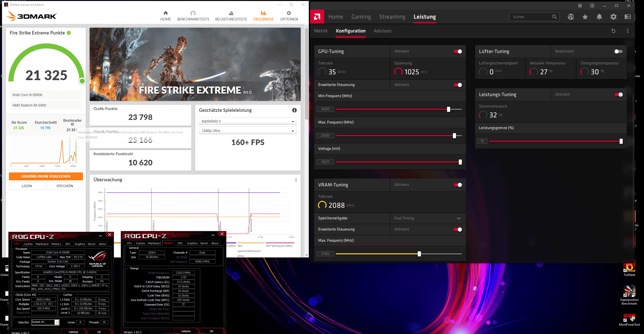Click the star favorites icon
The image size is (644, 334).
585,17
